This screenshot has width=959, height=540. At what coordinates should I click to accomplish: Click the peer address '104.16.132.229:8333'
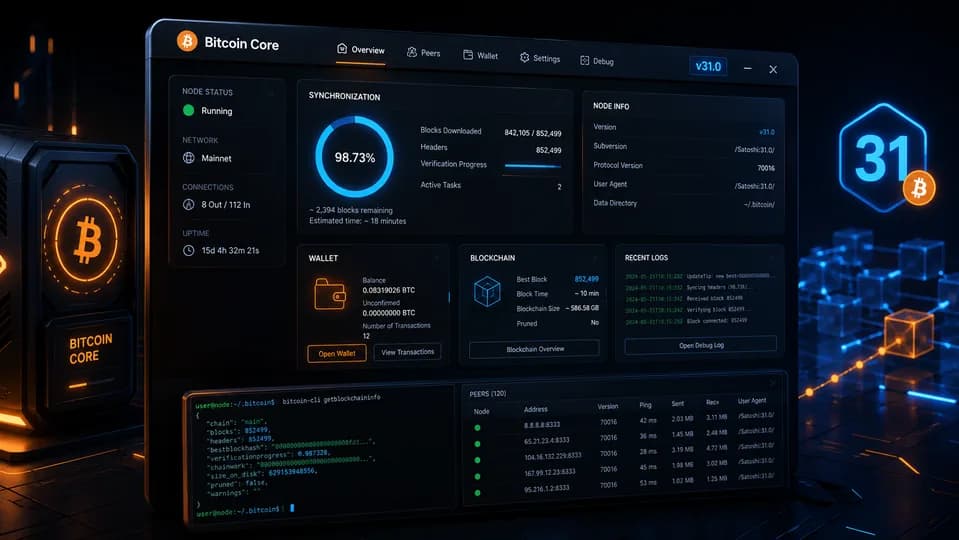553,456
